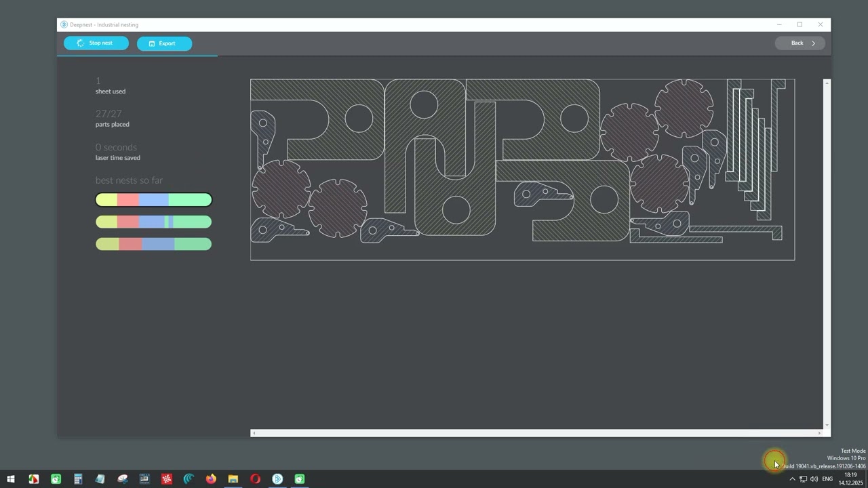The width and height of the screenshot is (868, 488).
Task: Click the vertical scrollbar up arrow
Action: [827, 83]
